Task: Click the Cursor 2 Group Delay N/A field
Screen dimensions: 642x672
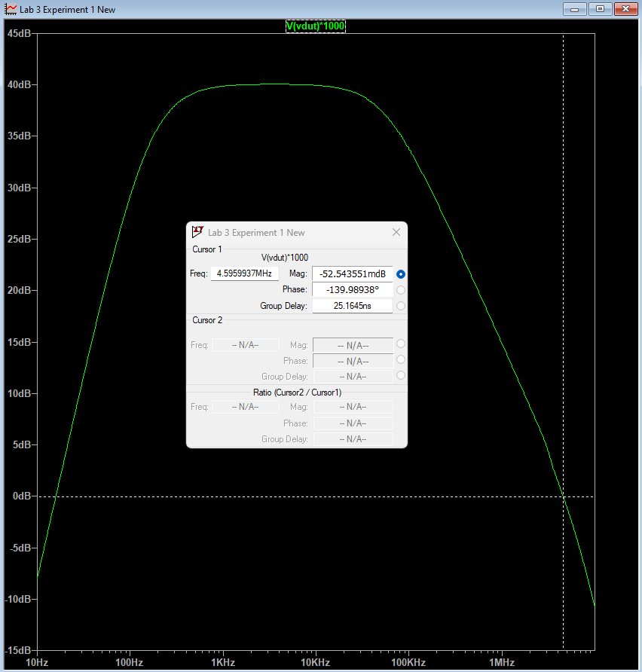Action: [353, 377]
